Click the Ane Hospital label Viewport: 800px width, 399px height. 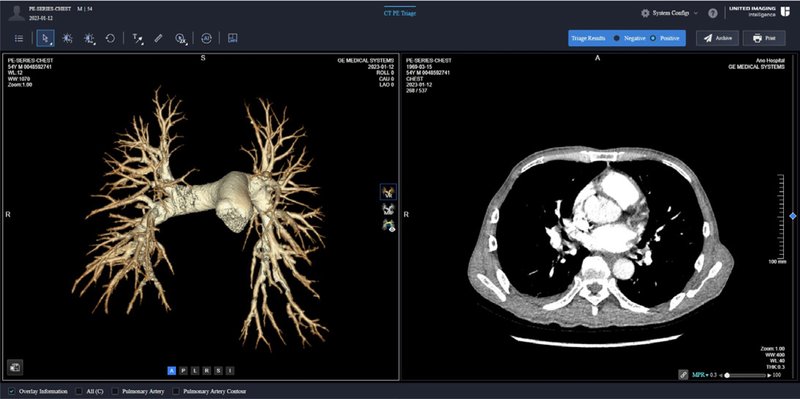point(769,60)
